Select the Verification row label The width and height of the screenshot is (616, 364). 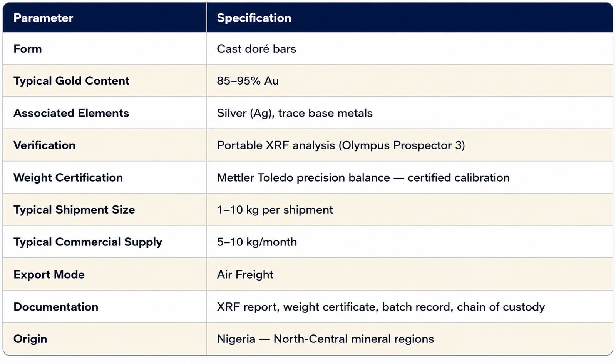click(x=44, y=145)
